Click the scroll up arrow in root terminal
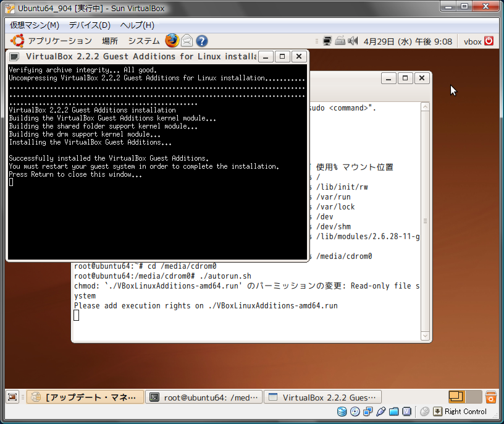Viewport: 504px width, 424px height. pos(425,107)
